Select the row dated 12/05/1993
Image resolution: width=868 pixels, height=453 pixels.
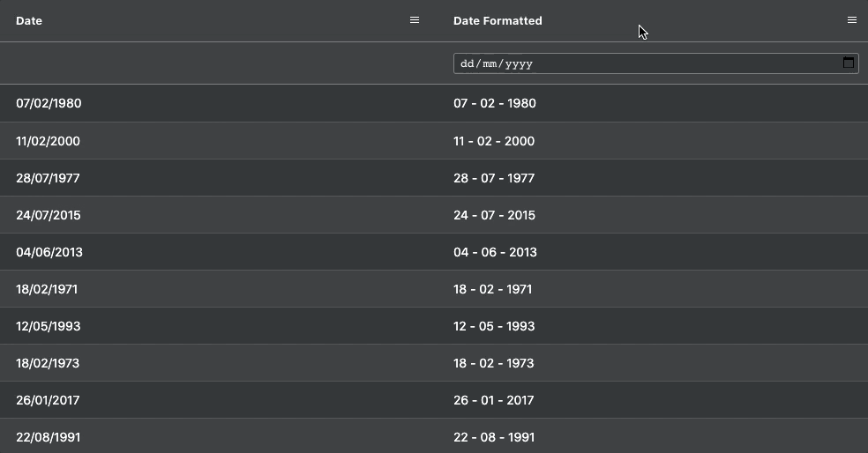[x=434, y=326]
